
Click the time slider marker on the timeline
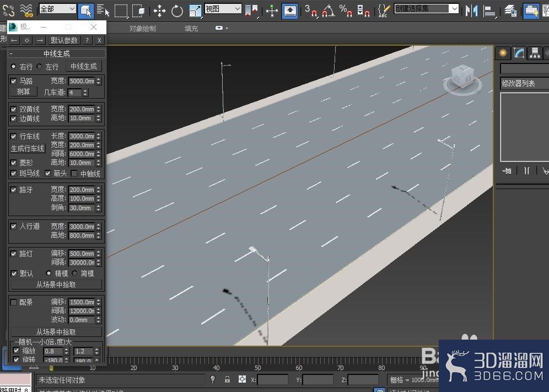coord(51,368)
